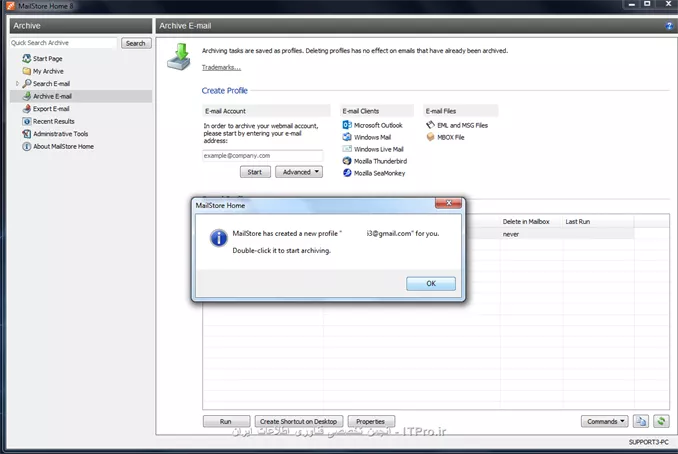Click the Start Page label
This screenshot has width=678, height=454.
coord(48,58)
